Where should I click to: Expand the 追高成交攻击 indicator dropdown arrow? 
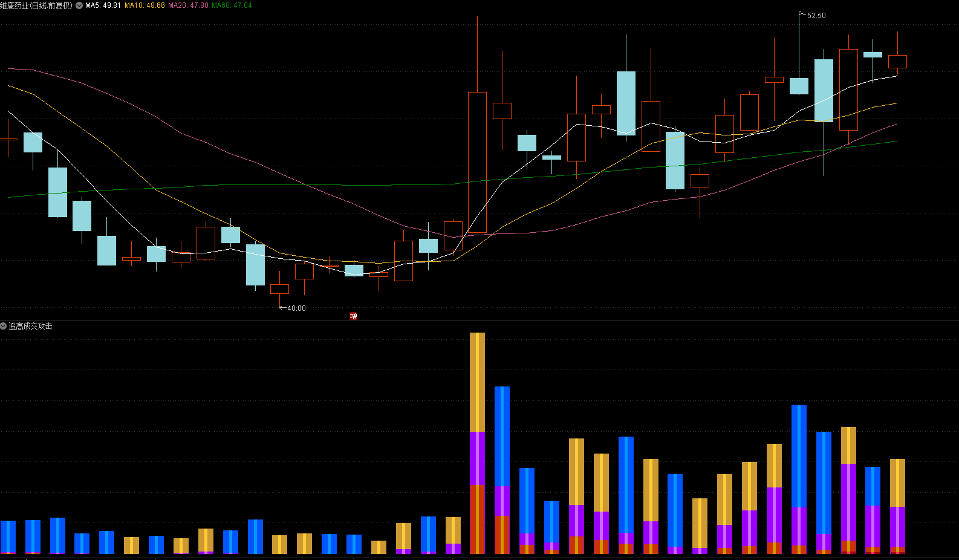(x=4, y=326)
